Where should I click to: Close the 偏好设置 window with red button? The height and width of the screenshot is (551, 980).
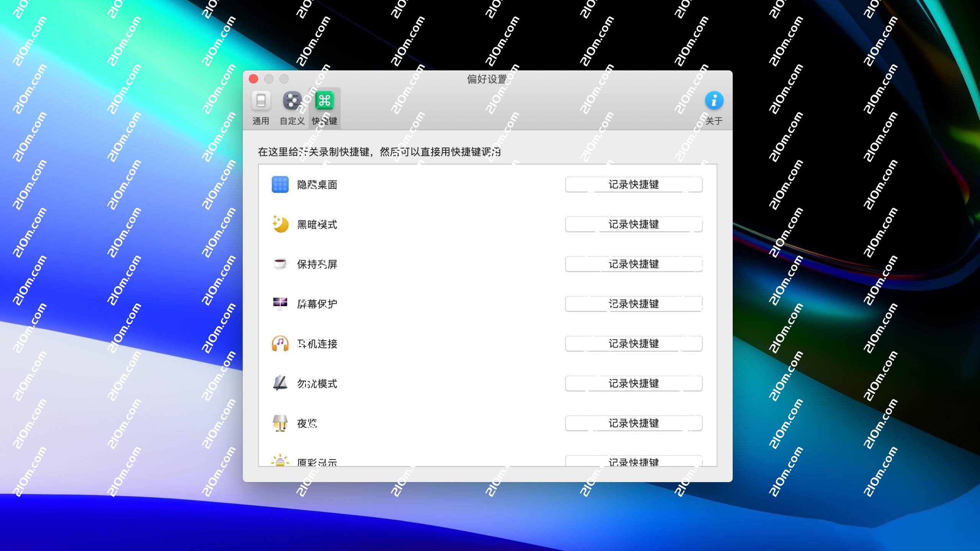[253, 79]
